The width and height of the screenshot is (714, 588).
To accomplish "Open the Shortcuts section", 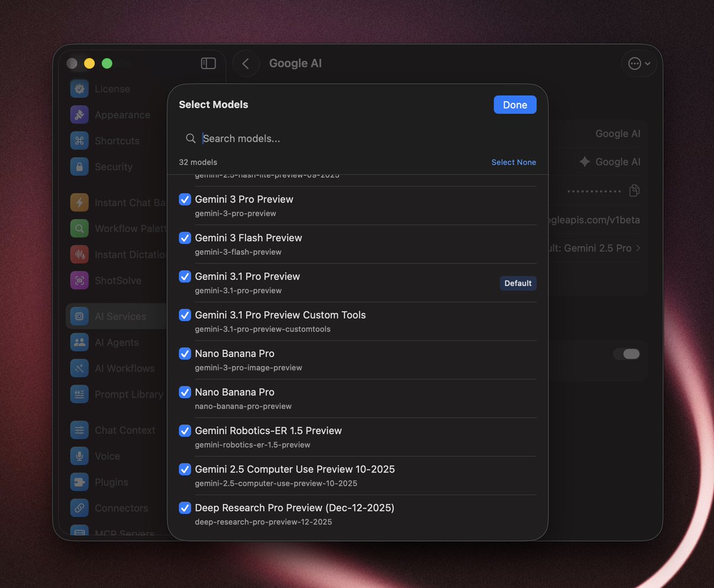I will (117, 141).
